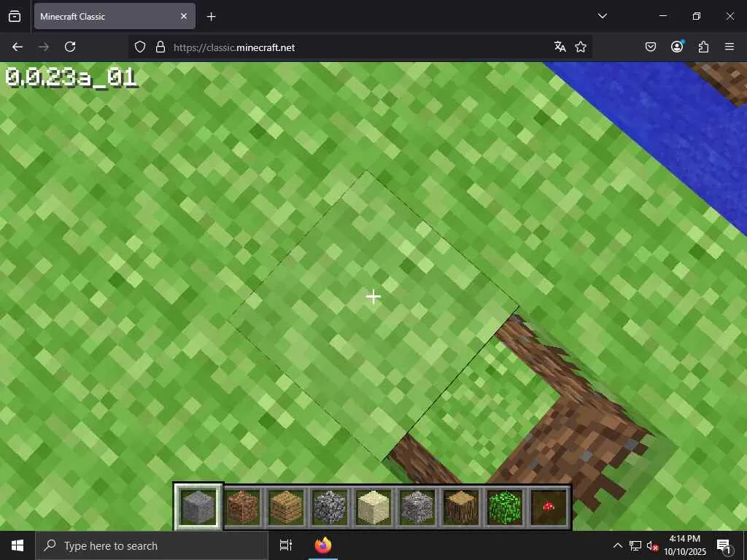Select the stone block in hotbar
This screenshot has height=560, width=747.
(198, 507)
